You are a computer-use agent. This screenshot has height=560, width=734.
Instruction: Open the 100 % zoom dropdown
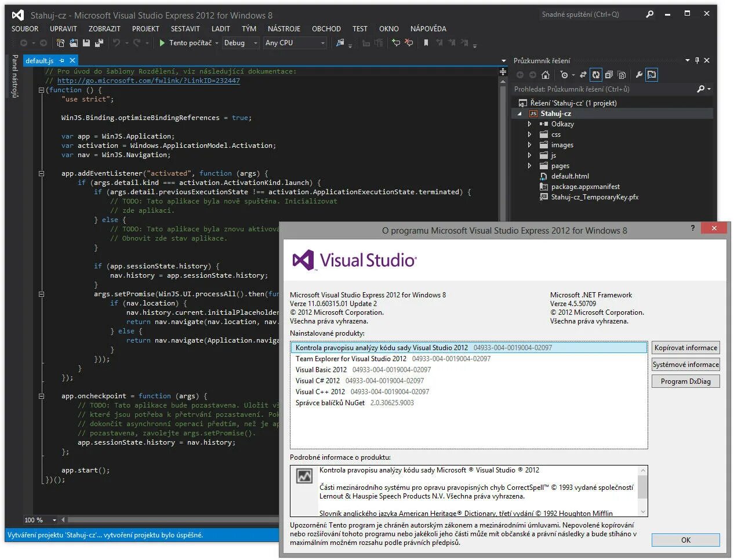(54, 520)
